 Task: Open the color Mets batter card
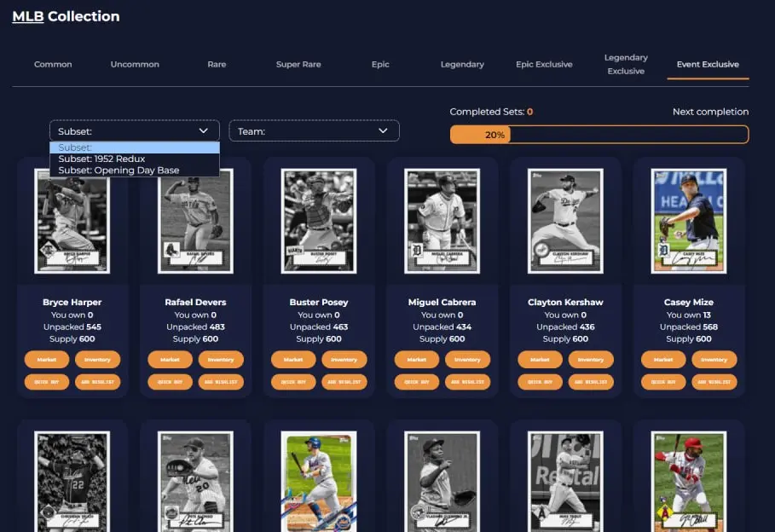[x=319, y=482]
